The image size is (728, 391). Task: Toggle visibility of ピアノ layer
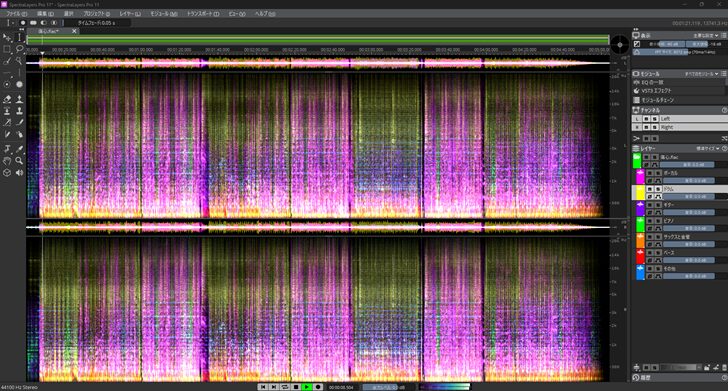[650, 221]
